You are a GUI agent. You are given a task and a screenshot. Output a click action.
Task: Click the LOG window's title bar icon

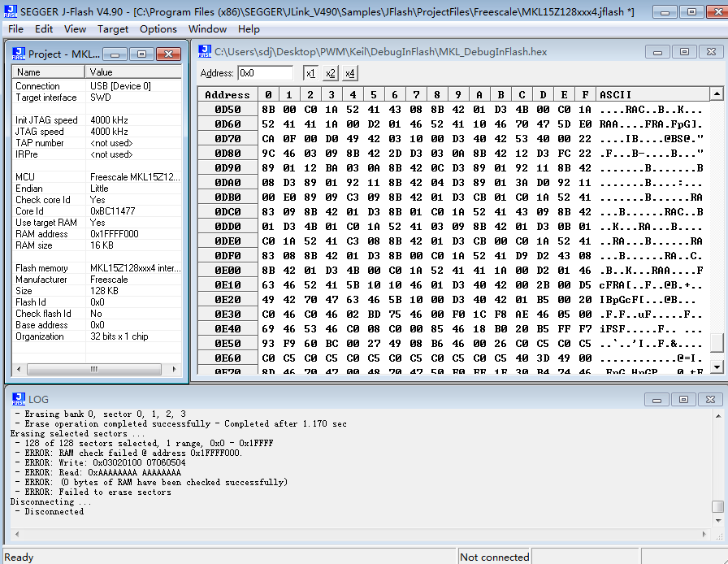coord(18,399)
